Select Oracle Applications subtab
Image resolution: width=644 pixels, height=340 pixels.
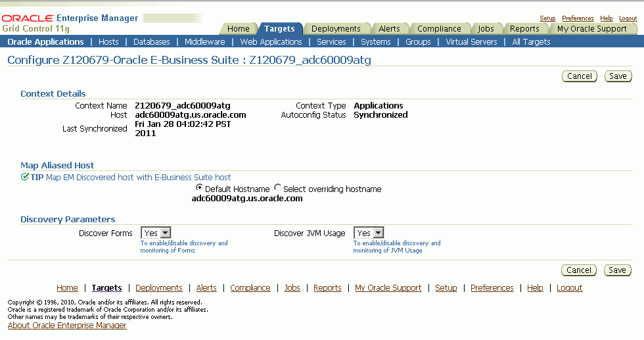tap(45, 41)
